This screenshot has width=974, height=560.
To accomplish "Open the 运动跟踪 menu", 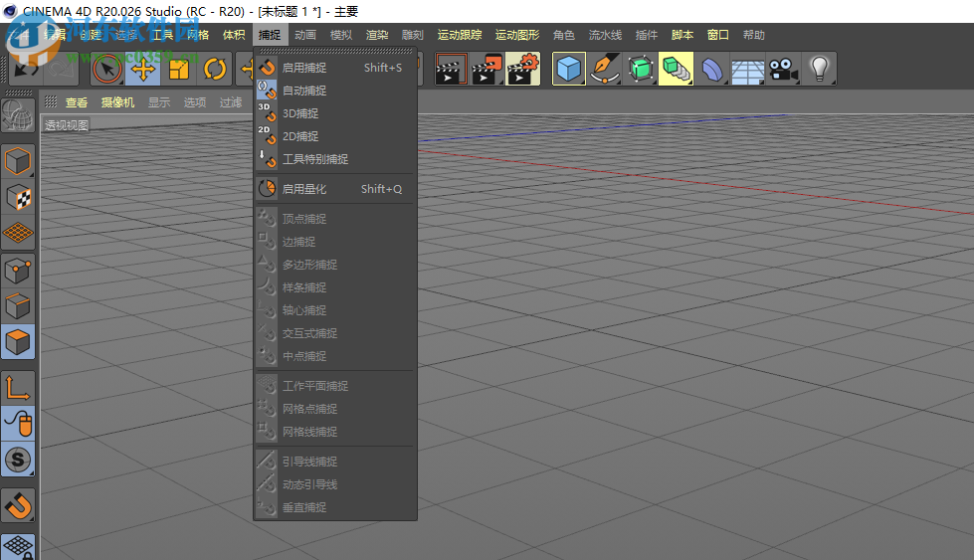I will point(460,35).
